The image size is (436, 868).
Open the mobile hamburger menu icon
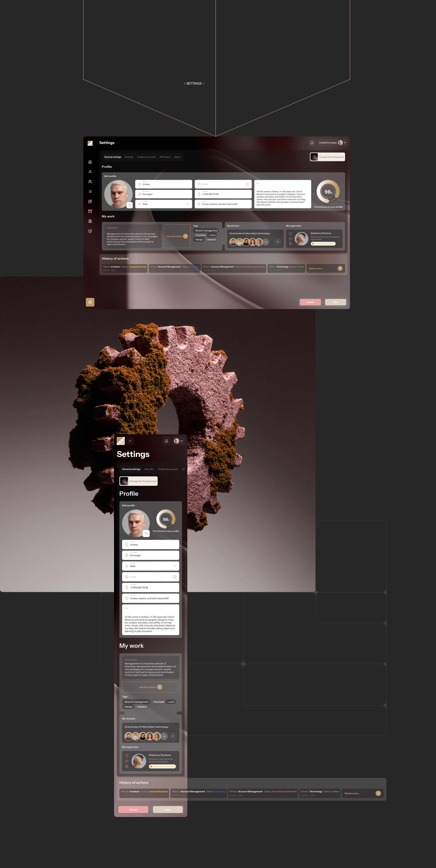[130, 441]
